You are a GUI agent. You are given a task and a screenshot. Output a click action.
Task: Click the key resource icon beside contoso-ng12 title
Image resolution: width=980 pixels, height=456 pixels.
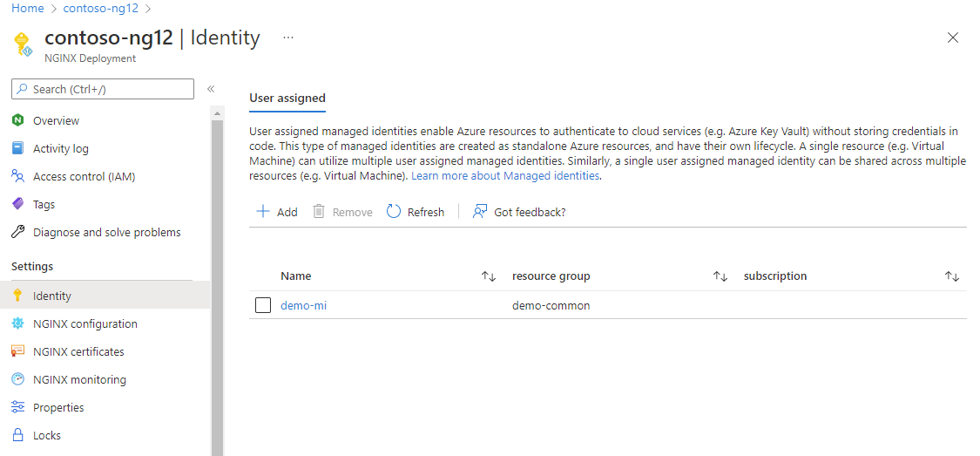tap(23, 44)
